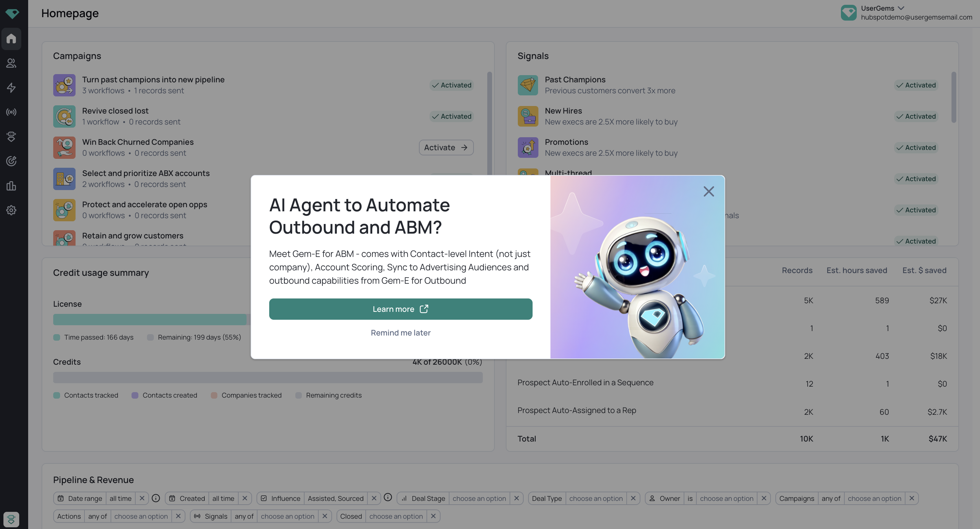The width and height of the screenshot is (980, 529).
Task: Close the AI Agent popup
Action: point(708,191)
